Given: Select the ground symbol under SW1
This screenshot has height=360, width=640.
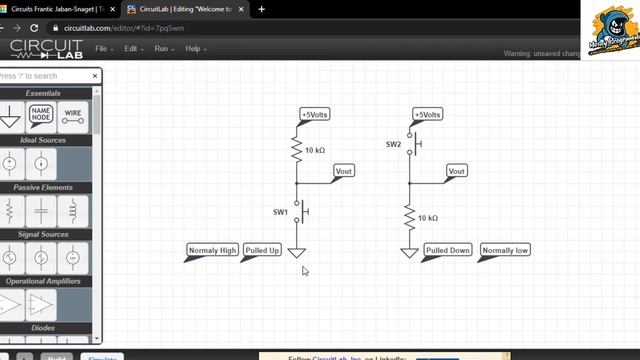Looking at the screenshot, I should (x=297, y=253).
